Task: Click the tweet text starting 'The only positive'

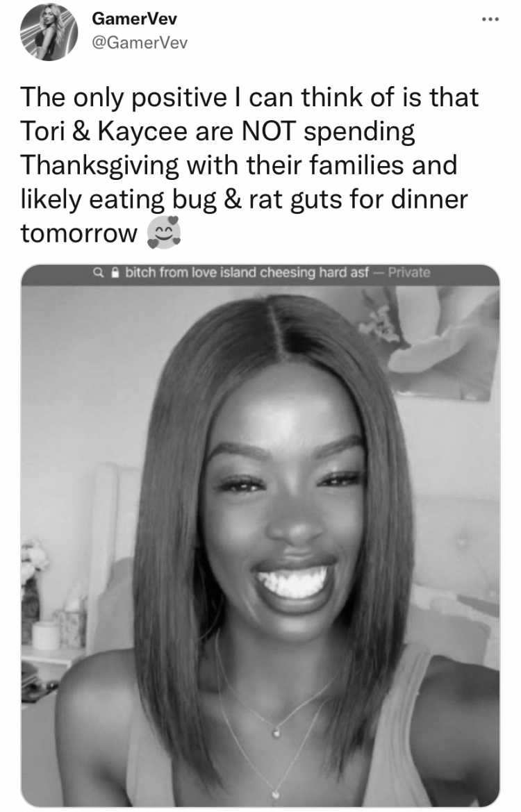Action: [249, 165]
